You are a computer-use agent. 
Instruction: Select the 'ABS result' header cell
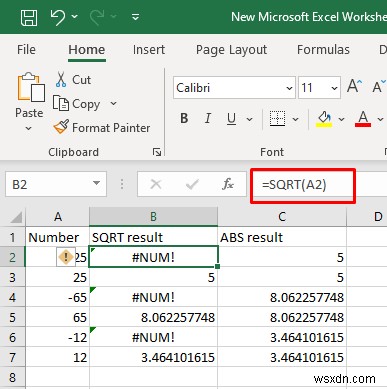282,237
